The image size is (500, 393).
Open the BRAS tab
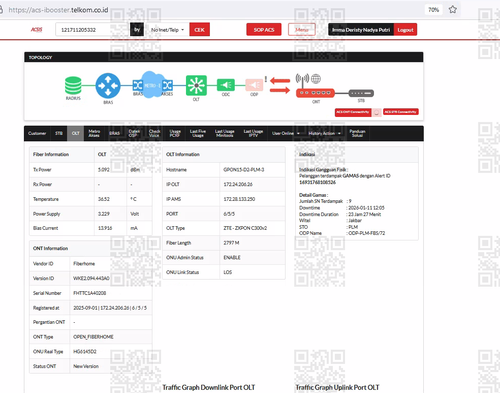(x=114, y=133)
